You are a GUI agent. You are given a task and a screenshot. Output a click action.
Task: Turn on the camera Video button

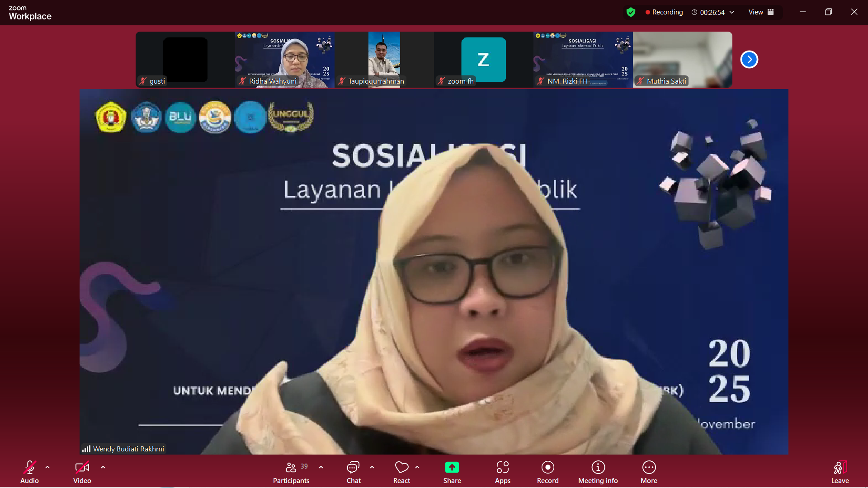tap(82, 468)
